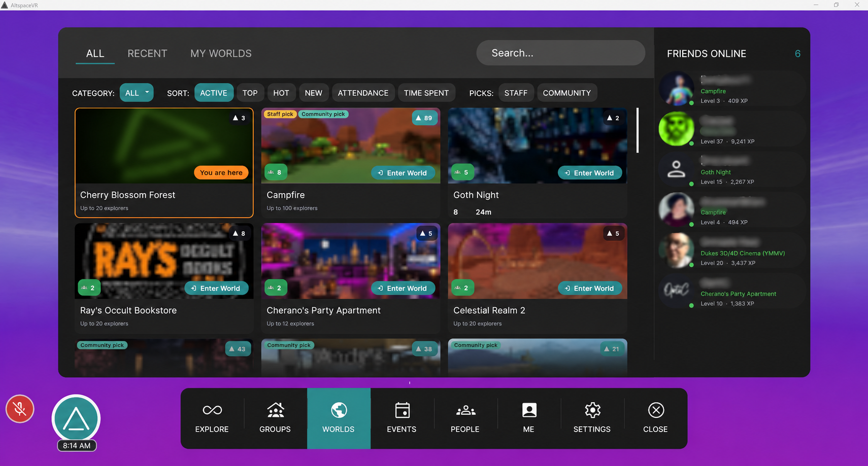Enter Celestial Realm 2 world
This screenshot has width=868, height=466.
[590, 288]
